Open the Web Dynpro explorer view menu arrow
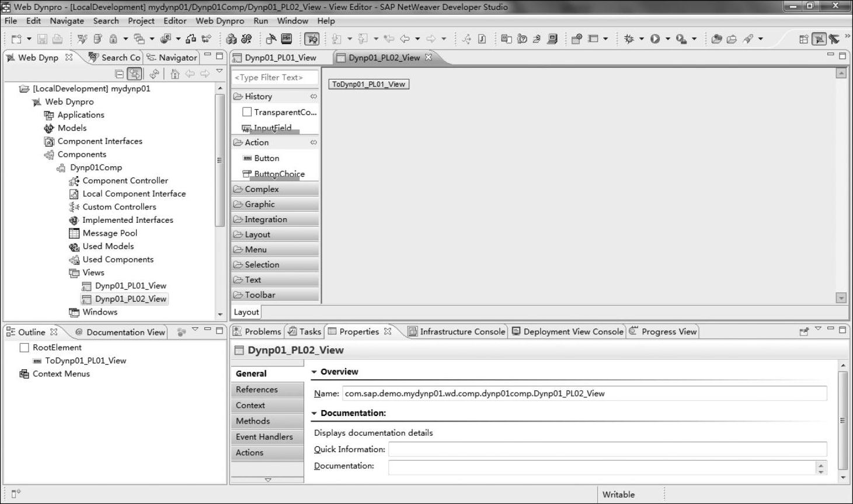The image size is (853, 504). [x=220, y=71]
